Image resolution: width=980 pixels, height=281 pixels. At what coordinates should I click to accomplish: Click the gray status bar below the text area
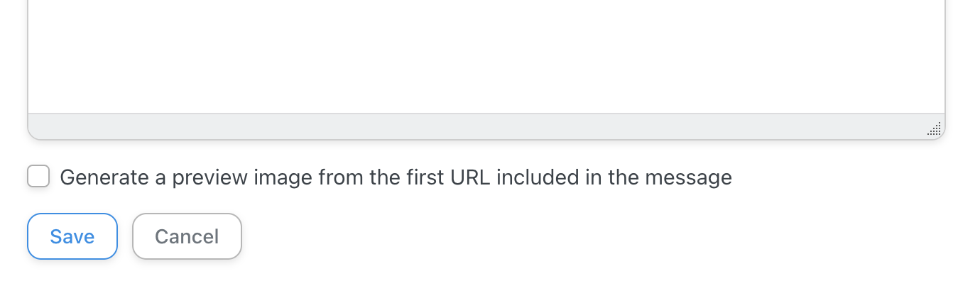point(486,126)
